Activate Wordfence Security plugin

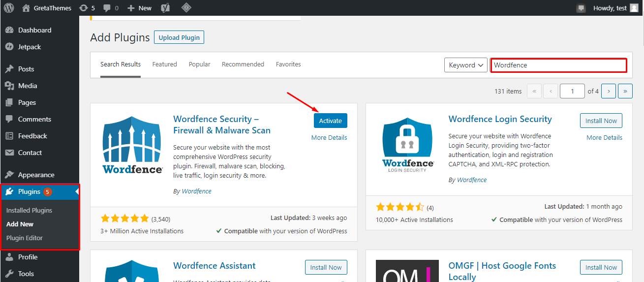(x=331, y=121)
